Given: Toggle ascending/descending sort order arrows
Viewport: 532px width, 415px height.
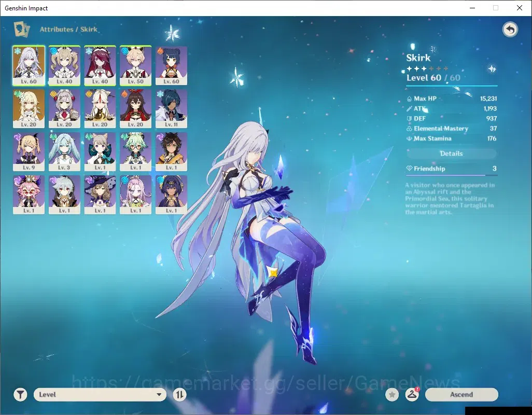Looking at the screenshot, I should [179, 395].
